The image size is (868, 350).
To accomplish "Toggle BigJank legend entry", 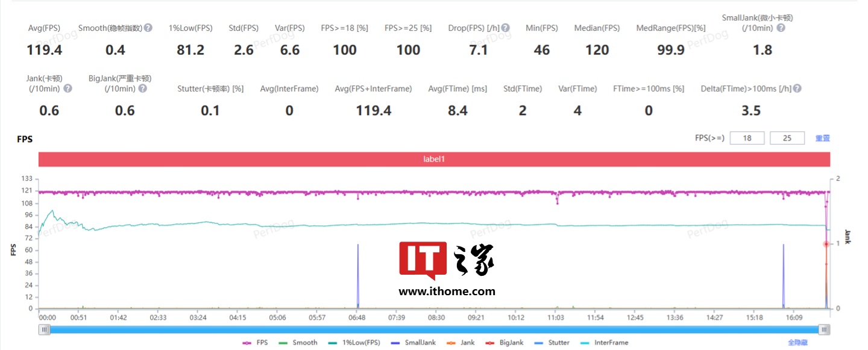I will pyautogui.click(x=505, y=343).
